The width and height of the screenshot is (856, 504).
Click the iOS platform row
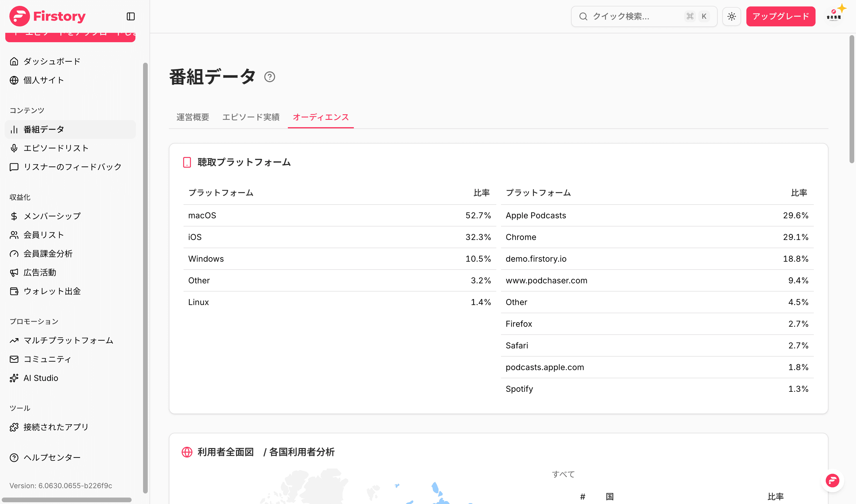click(x=340, y=237)
